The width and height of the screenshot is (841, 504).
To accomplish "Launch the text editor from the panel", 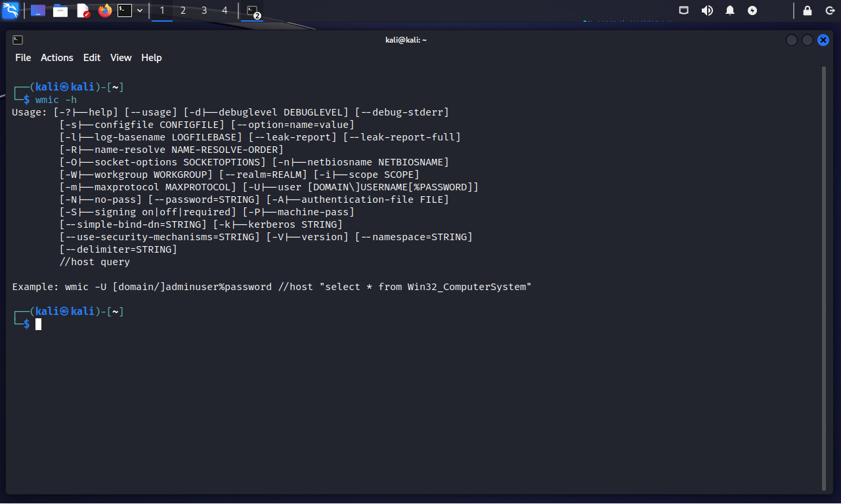I will 83,10.
